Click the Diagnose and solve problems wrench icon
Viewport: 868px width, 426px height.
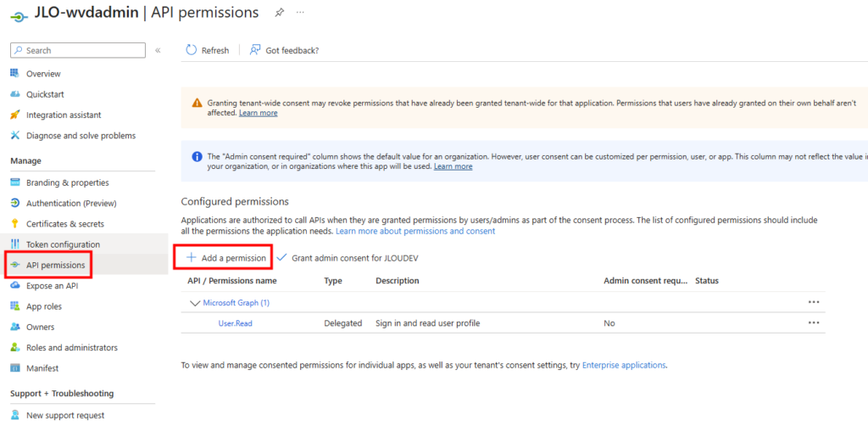click(x=15, y=135)
